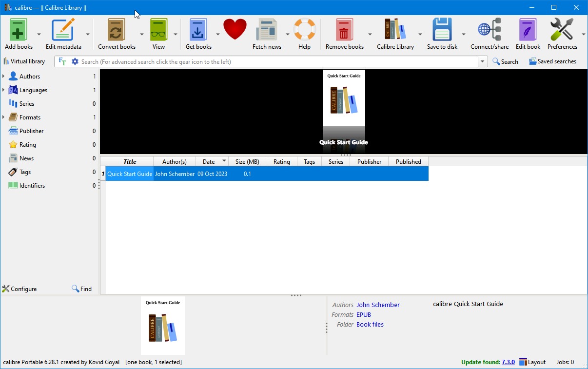Click the full text search FT icon
This screenshot has width=588, height=369.
pyautogui.click(x=62, y=61)
